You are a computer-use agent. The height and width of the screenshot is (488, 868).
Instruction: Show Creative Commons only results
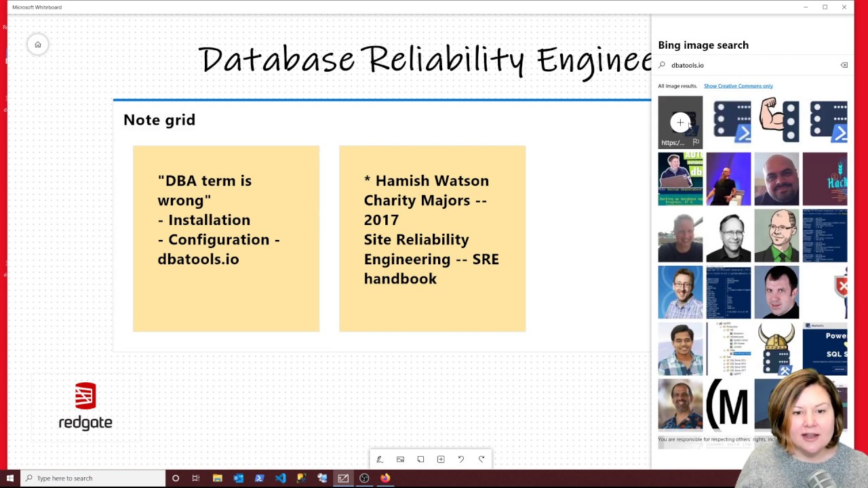point(738,86)
